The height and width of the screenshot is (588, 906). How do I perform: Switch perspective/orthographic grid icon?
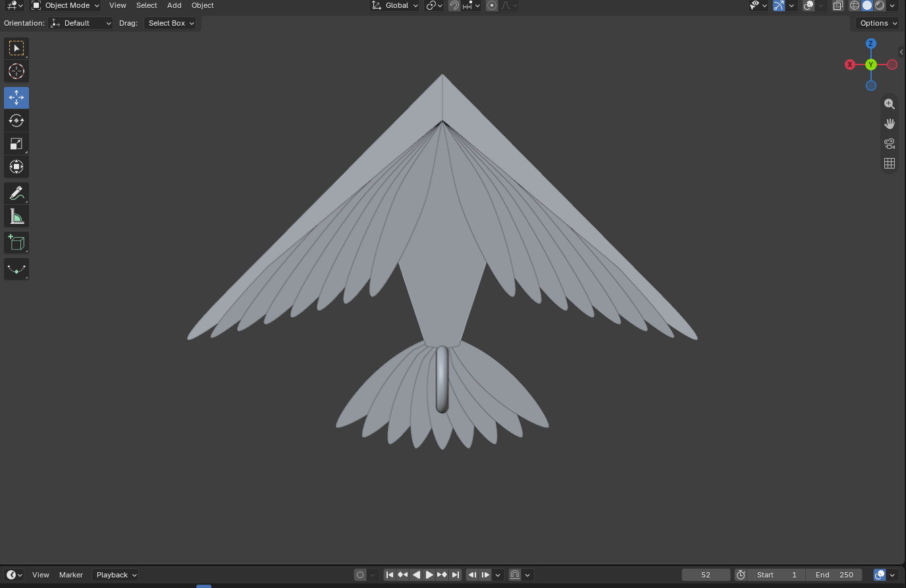(x=890, y=163)
